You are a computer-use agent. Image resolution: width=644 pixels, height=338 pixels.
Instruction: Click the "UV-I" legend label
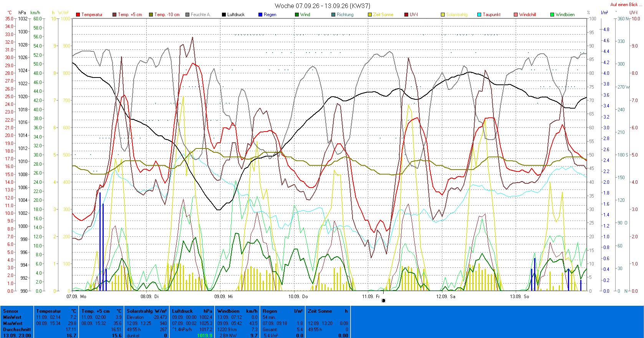414,15
